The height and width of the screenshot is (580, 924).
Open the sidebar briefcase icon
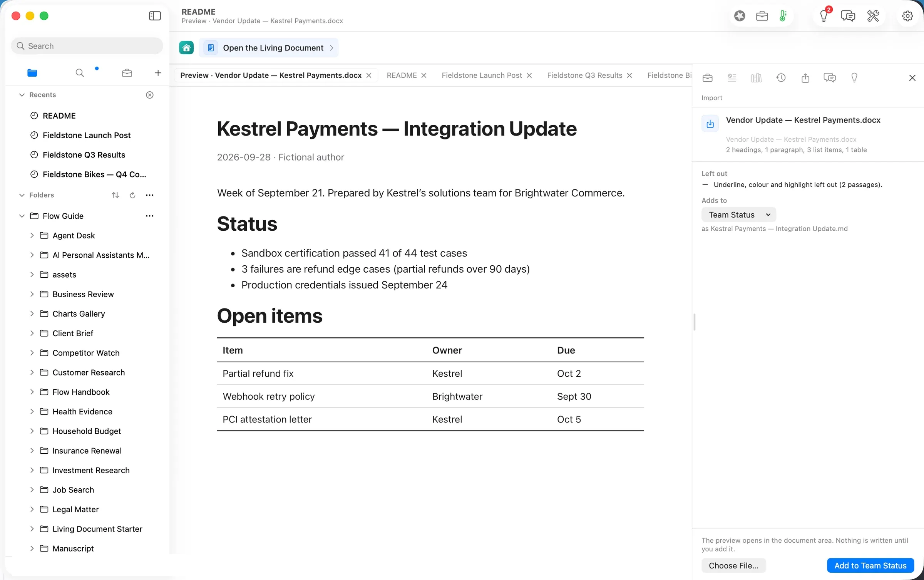(x=127, y=73)
